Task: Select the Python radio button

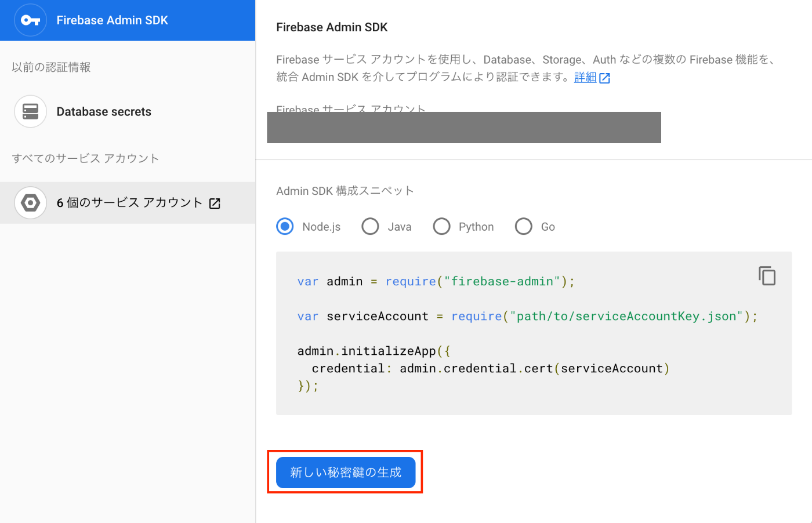Action: 441,226
